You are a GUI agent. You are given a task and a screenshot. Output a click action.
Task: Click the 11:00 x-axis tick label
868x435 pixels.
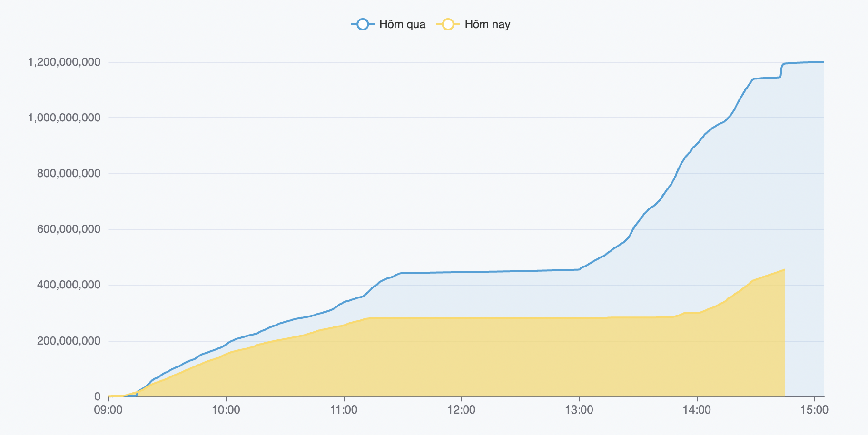[344, 410]
